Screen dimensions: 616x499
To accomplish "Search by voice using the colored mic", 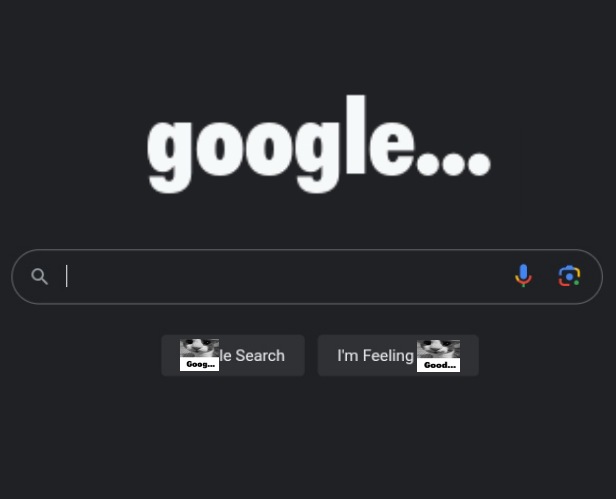I will [523, 276].
